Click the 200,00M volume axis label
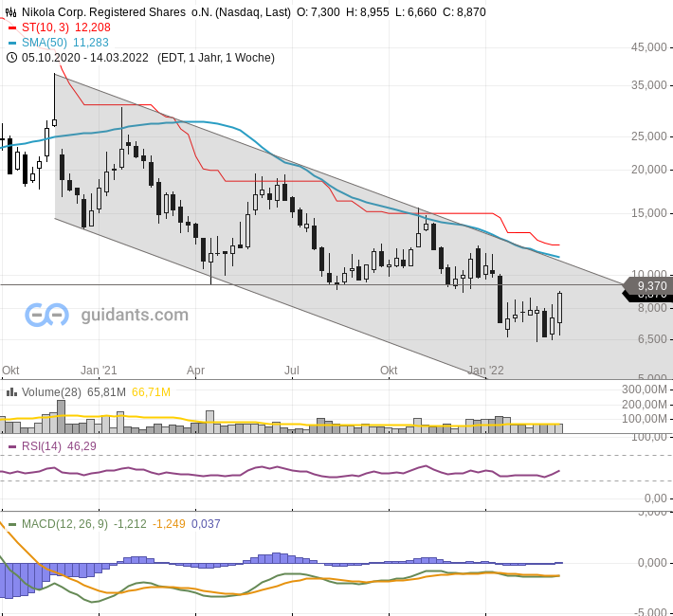Viewport: 673px width, 616px height. click(645, 405)
